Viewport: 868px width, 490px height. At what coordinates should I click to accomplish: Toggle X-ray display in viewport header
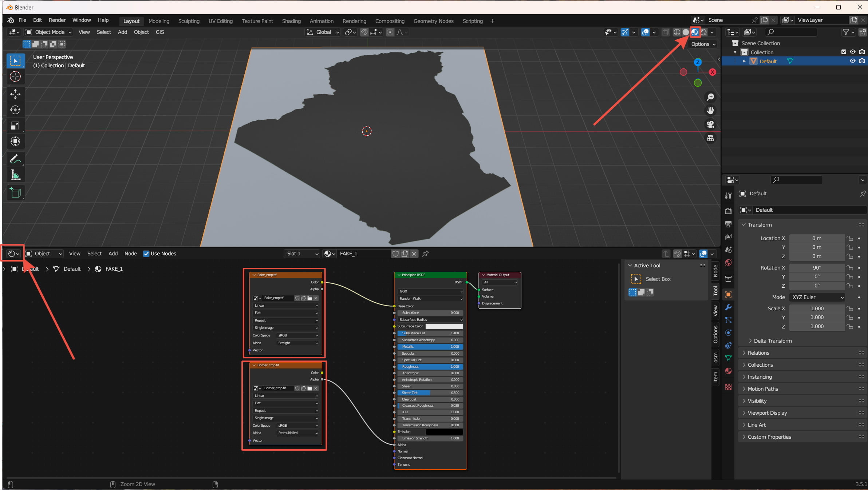click(665, 32)
